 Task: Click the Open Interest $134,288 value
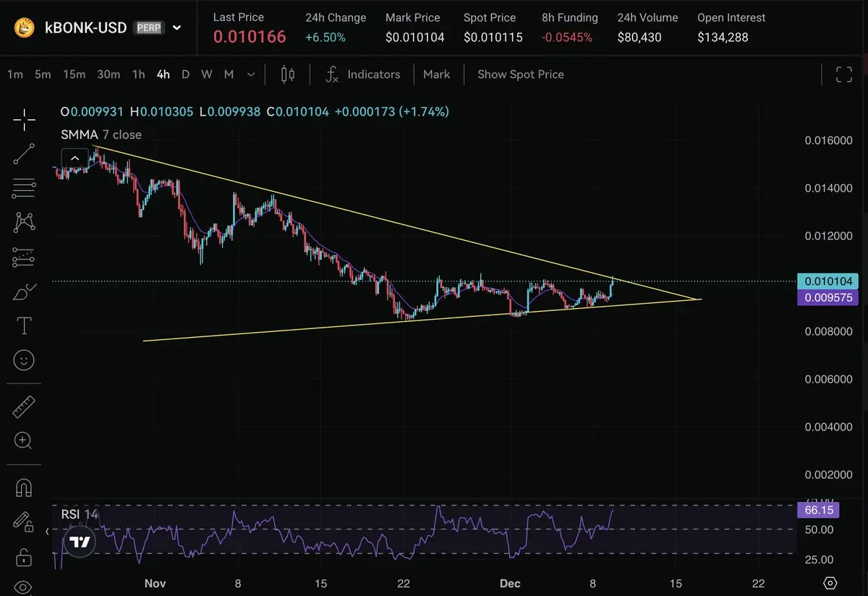click(723, 37)
